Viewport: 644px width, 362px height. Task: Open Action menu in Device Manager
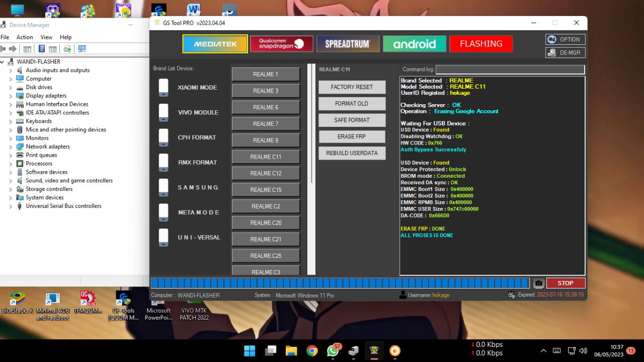25,37
